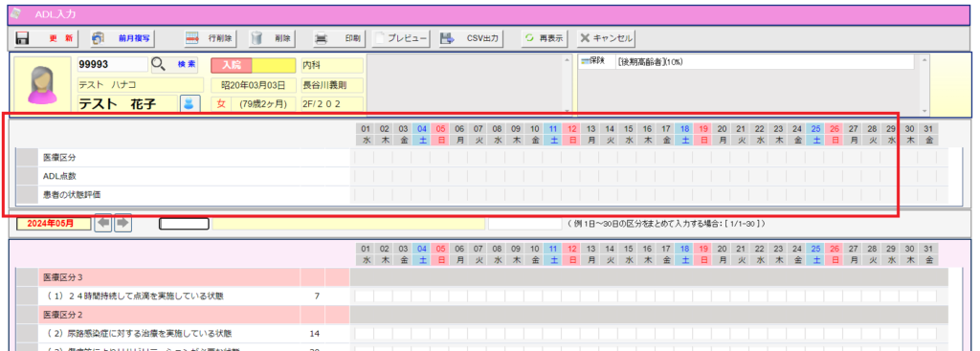The height and width of the screenshot is (351, 980).
Task: Click the 2024年05月 month field
Action: 54,224
